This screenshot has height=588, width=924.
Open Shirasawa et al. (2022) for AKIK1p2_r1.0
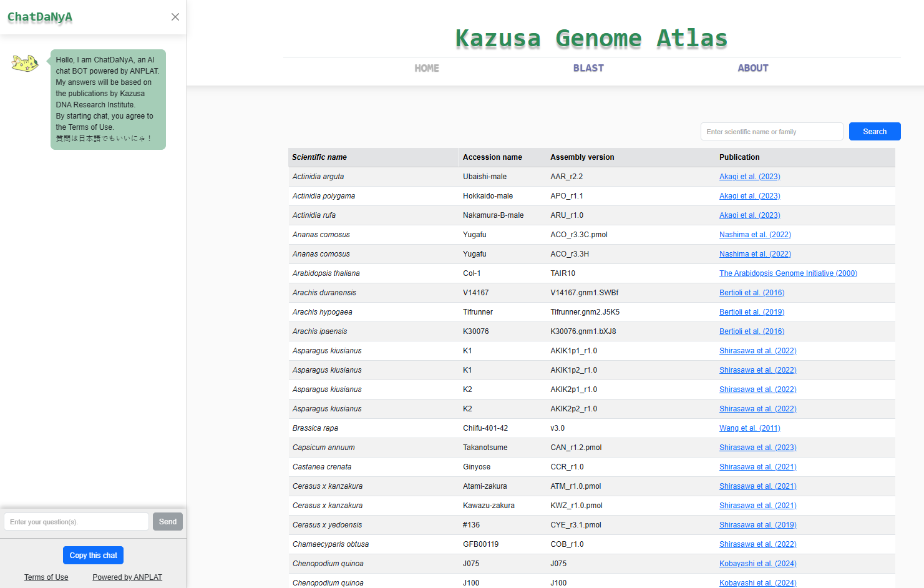(x=758, y=370)
